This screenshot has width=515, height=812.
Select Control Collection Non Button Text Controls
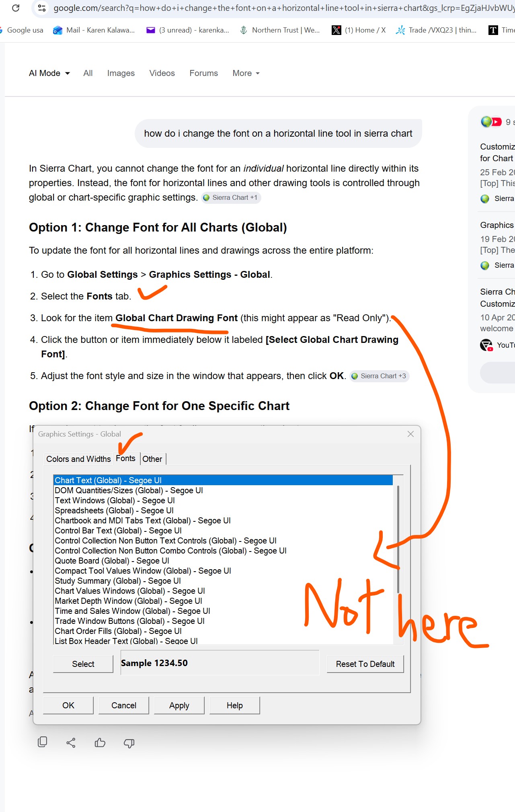[x=223, y=541]
